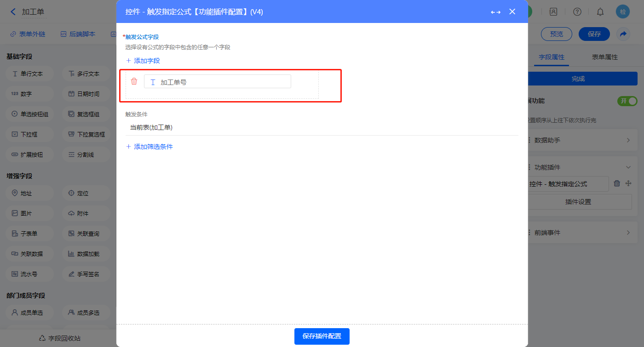Open the user avatar in top right

(x=623, y=12)
